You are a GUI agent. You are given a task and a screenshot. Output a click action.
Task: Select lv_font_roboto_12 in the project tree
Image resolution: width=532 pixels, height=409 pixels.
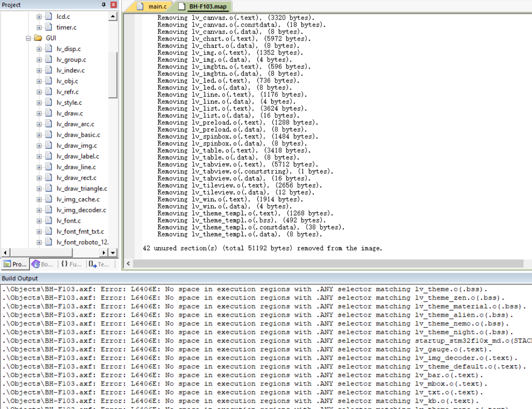(x=82, y=242)
